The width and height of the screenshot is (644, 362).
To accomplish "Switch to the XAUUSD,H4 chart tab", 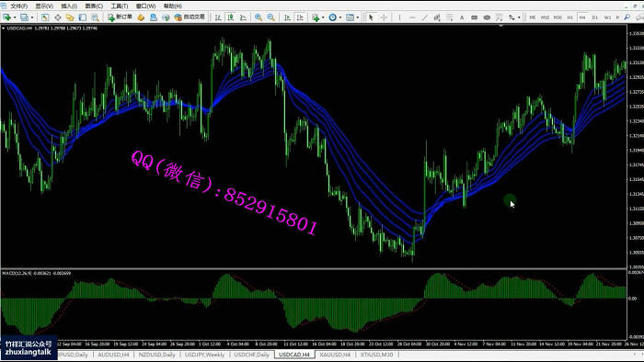I will 335,355.
